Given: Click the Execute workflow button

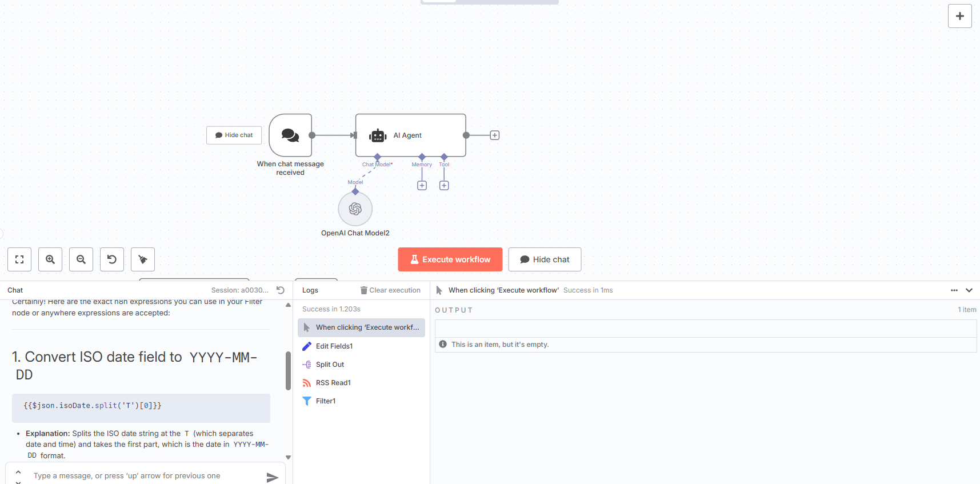Looking at the screenshot, I should coord(450,259).
